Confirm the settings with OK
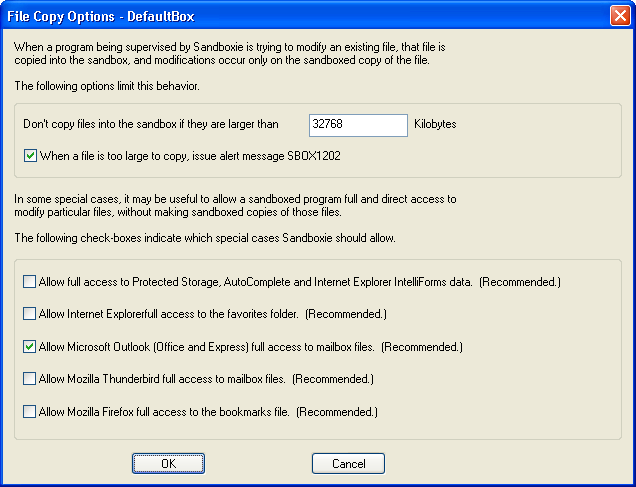 point(168,463)
